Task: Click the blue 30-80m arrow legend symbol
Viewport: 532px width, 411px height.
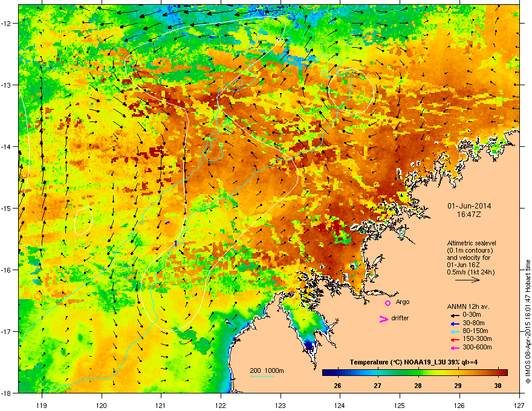Action: click(455, 323)
